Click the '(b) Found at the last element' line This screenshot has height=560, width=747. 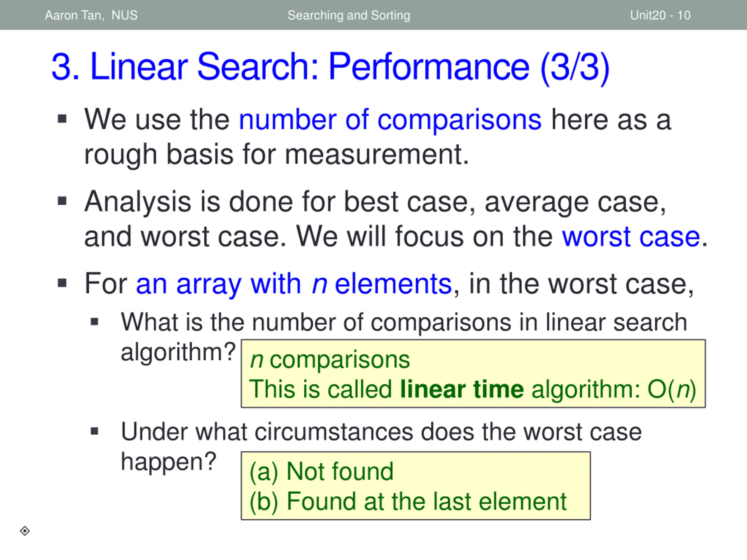pyautogui.click(x=408, y=501)
